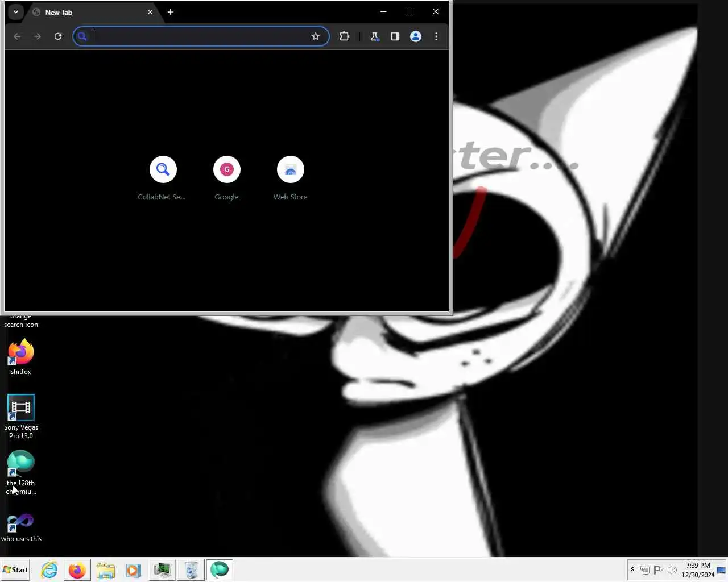Open the Chrome Labs flask icon
Viewport: 728px width, 582px height.
click(374, 36)
